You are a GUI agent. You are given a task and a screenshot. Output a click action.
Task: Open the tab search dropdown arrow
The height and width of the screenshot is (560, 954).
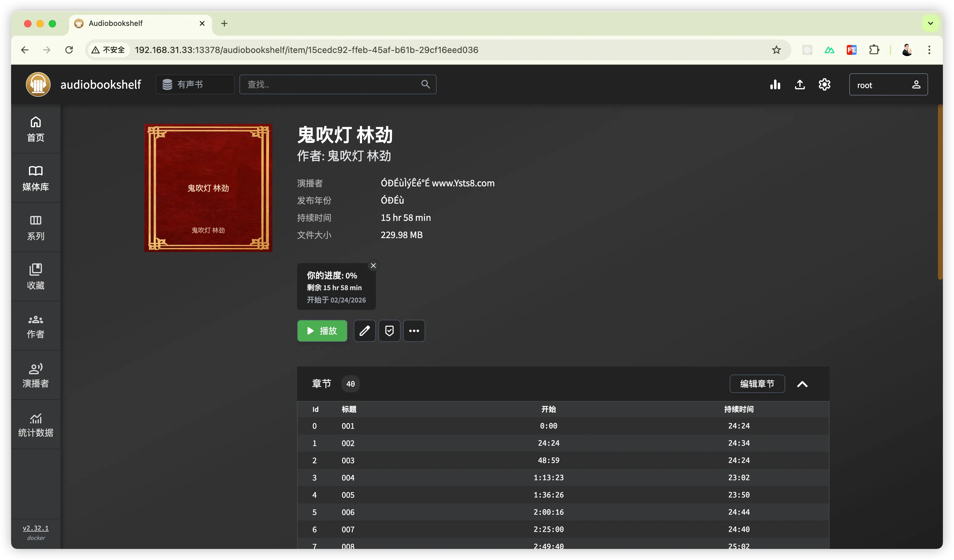pos(931,23)
